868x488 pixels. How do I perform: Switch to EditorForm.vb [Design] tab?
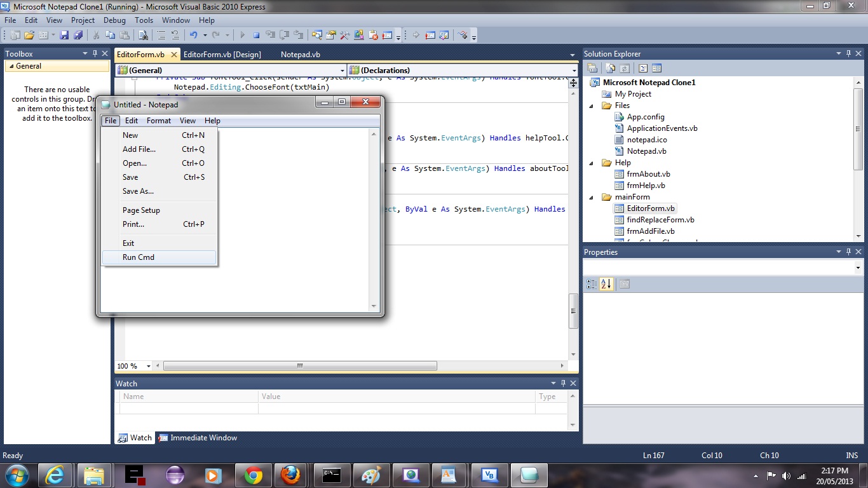(x=222, y=54)
